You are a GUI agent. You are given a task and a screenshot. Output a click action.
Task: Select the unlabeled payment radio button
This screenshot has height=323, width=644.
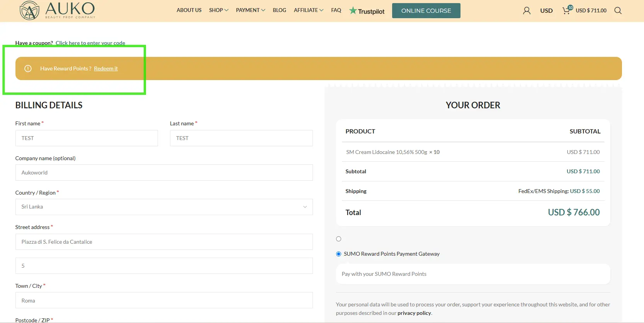(338, 239)
